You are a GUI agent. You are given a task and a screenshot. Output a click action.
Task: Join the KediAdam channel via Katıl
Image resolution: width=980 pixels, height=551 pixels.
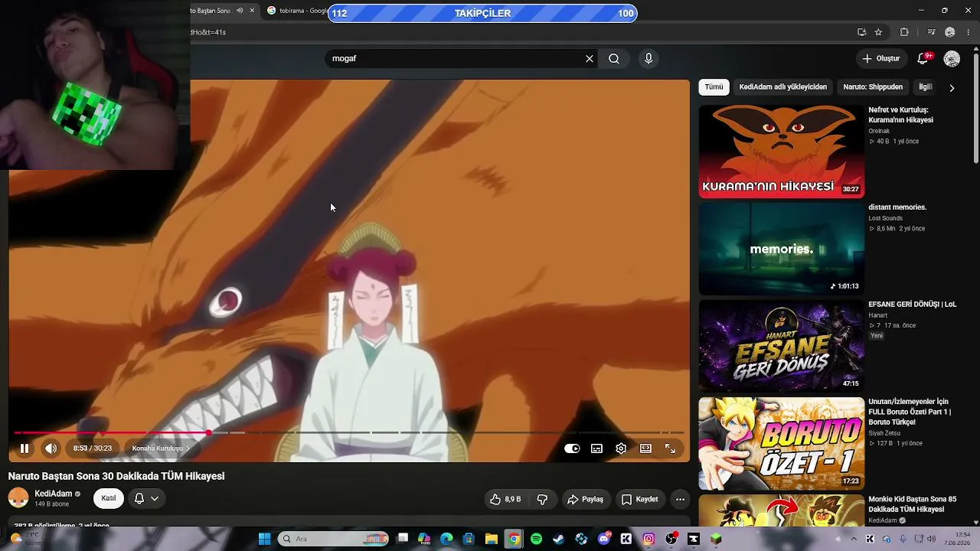point(109,498)
